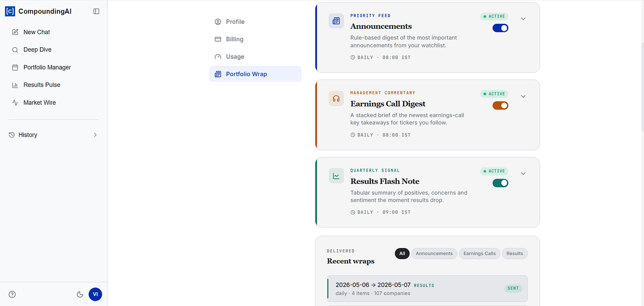Open the History submenu arrow
The height and width of the screenshot is (306, 644).
95,135
